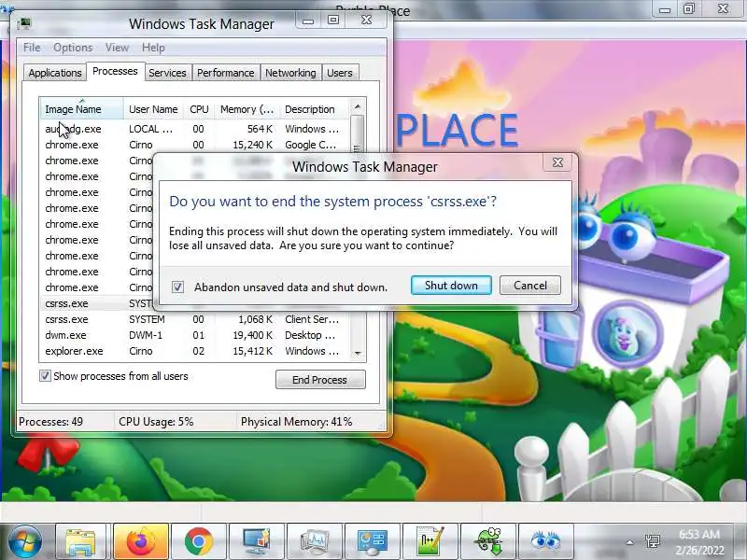Screen dimensions: 747x560
Task: Sort by the Image Name column header
Action: click(x=82, y=109)
